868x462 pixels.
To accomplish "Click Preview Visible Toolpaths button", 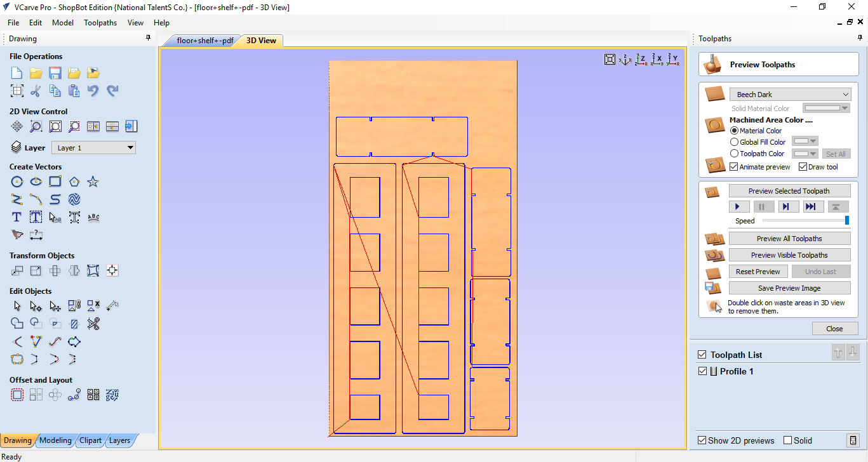I will [x=789, y=255].
